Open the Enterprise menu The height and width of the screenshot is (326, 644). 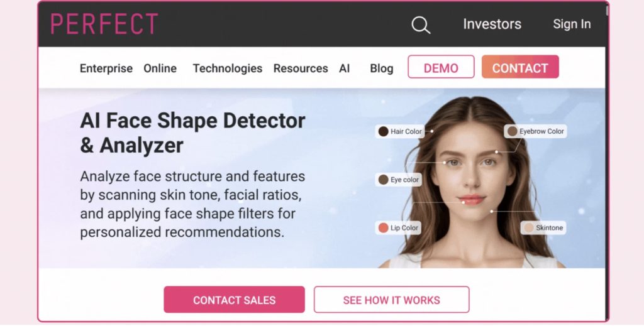pyautogui.click(x=106, y=68)
